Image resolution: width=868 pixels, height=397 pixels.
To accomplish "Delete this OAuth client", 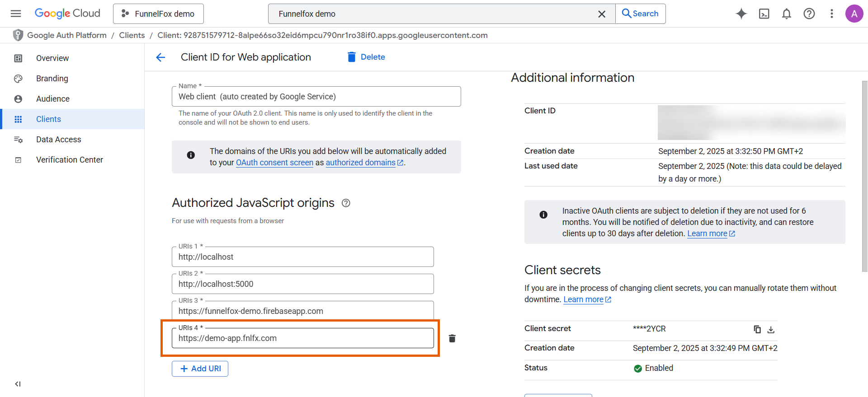I will click(x=366, y=57).
